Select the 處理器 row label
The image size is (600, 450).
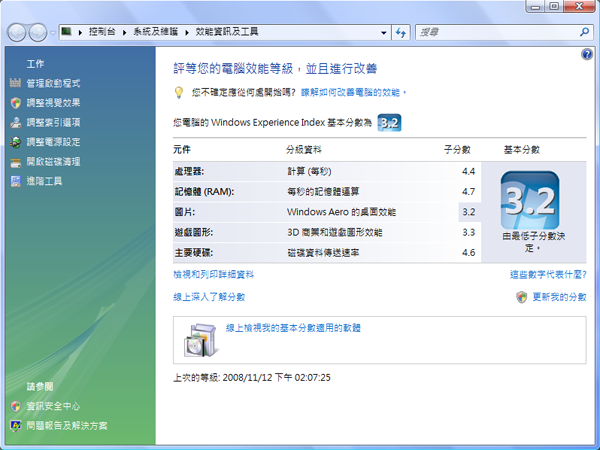(189, 171)
